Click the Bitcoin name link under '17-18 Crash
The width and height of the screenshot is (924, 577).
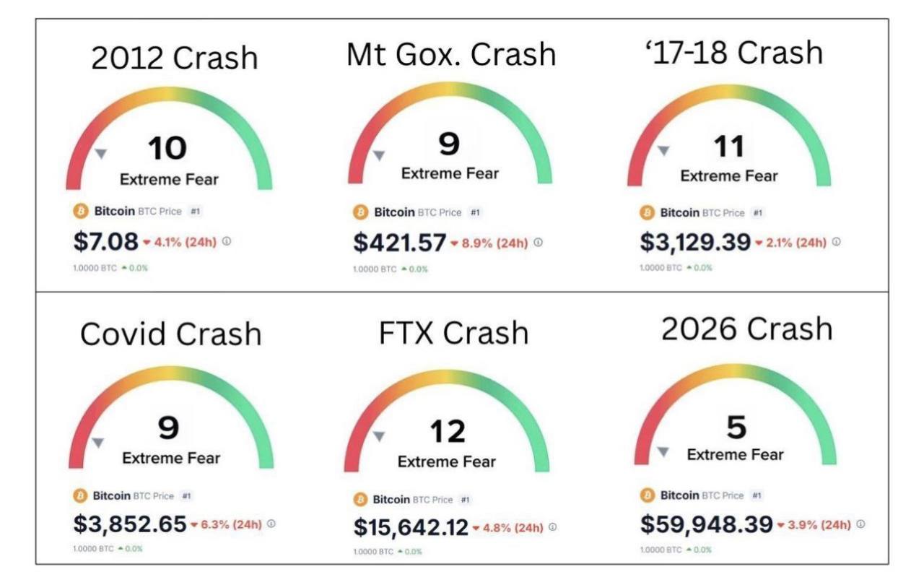pyautogui.click(x=679, y=213)
